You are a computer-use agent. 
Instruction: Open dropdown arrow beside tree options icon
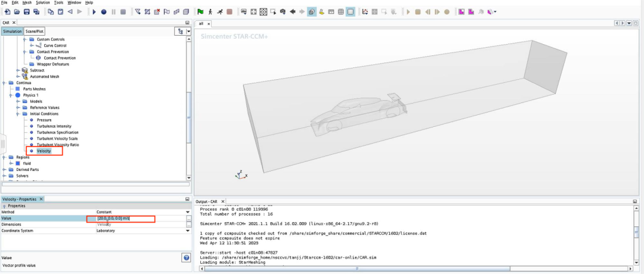click(x=188, y=31)
